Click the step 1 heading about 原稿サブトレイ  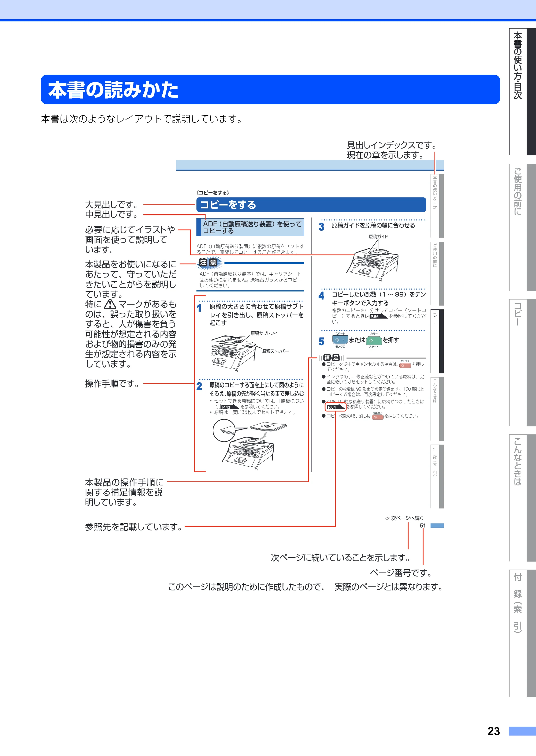tap(256, 315)
